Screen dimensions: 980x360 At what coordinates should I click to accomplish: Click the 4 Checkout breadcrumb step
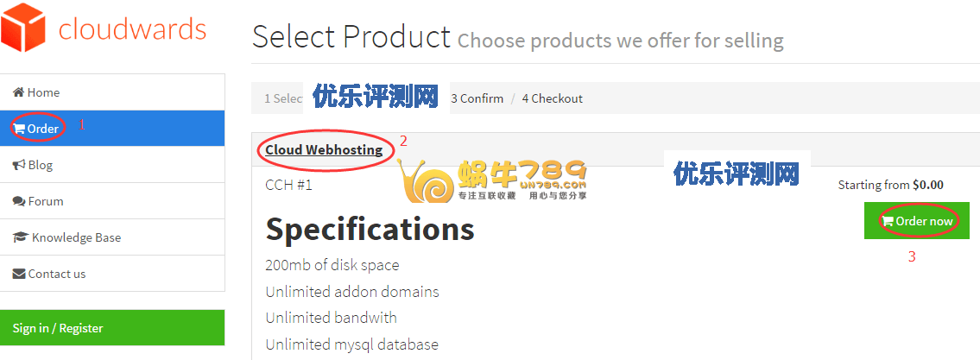click(553, 98)
